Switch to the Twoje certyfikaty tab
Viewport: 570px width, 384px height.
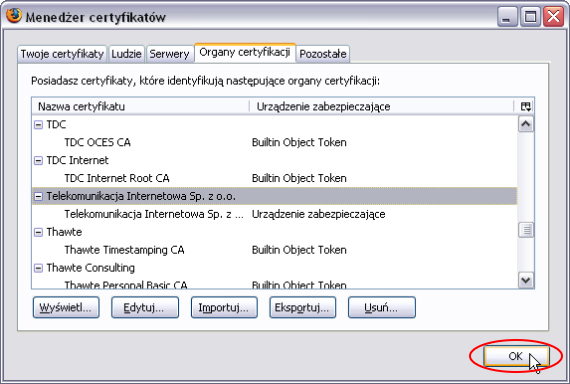point(62,54)
